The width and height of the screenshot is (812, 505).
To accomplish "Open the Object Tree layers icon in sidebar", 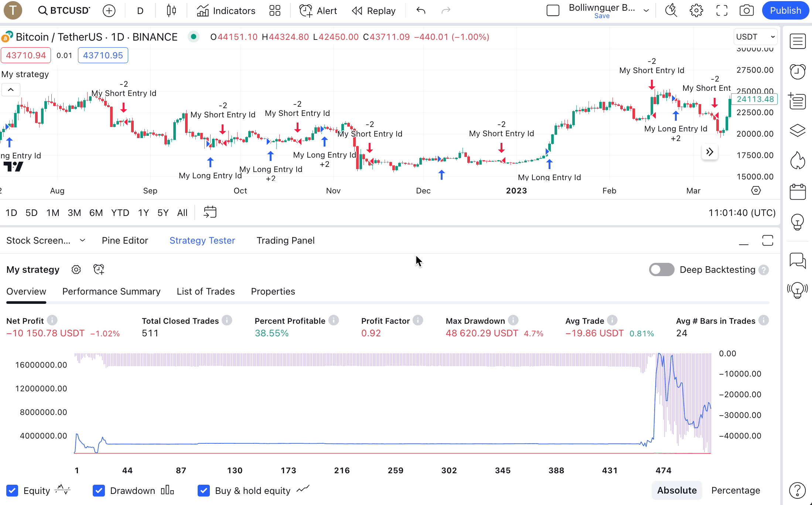I will point(798,130).
